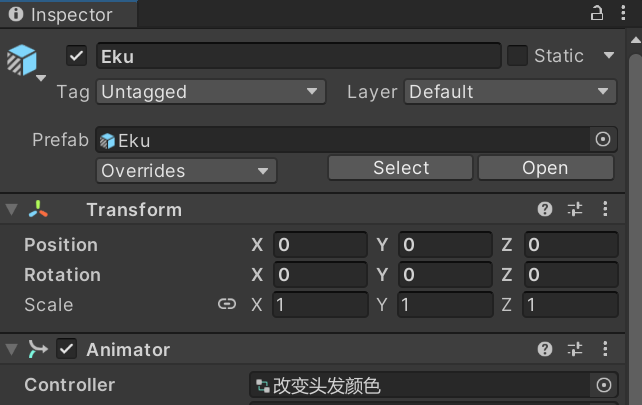Disable the Animator component checkbox
642x405 pixels.
(67, 349)
